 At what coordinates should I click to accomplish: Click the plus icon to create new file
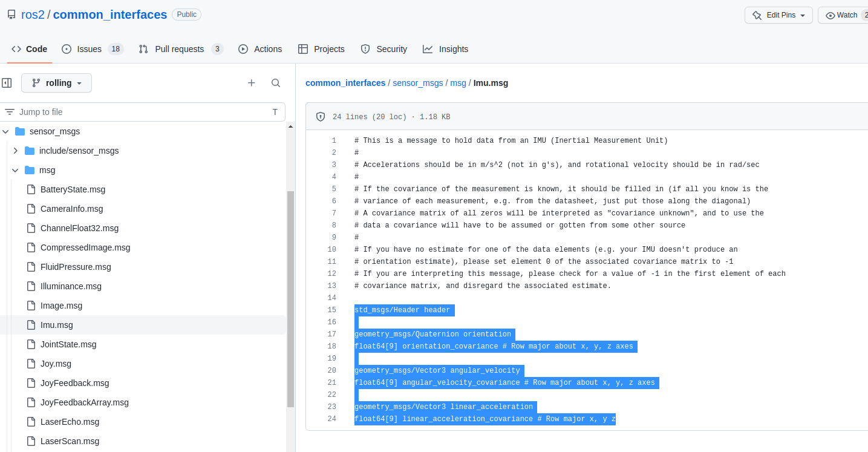click(x=251, y=82)
